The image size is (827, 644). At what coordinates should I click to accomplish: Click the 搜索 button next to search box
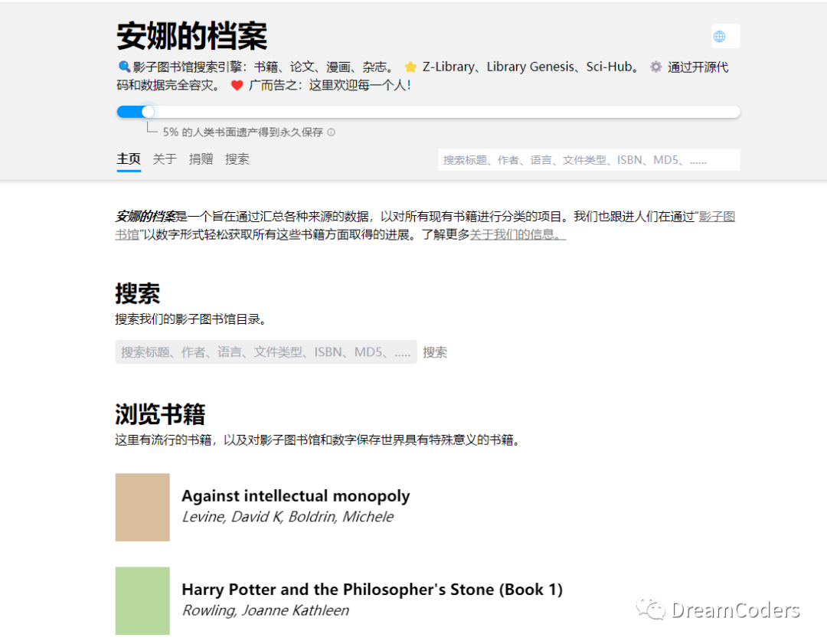coord(435,352)
